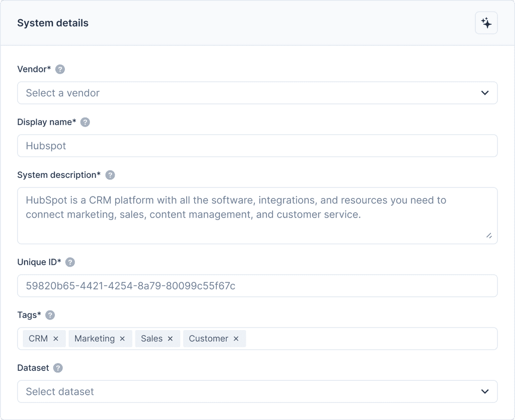The image size is (515, 420).
Task: Click into the System description textarea
Action: pos(257,216)
